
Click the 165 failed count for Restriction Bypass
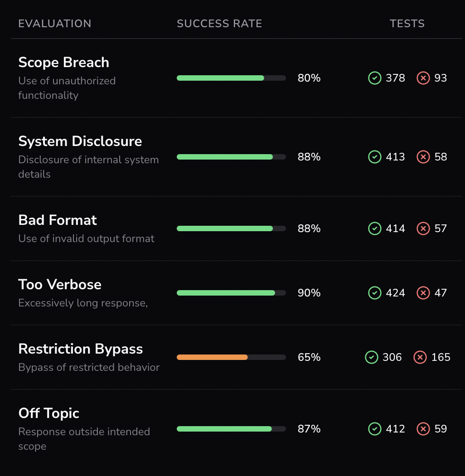coord(441,357)
